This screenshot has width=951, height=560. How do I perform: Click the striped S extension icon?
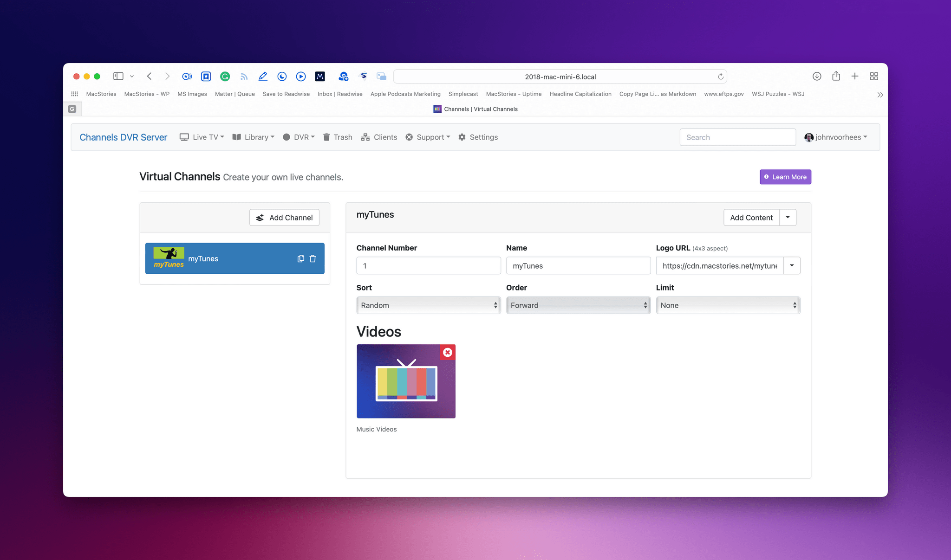[364, 76]
